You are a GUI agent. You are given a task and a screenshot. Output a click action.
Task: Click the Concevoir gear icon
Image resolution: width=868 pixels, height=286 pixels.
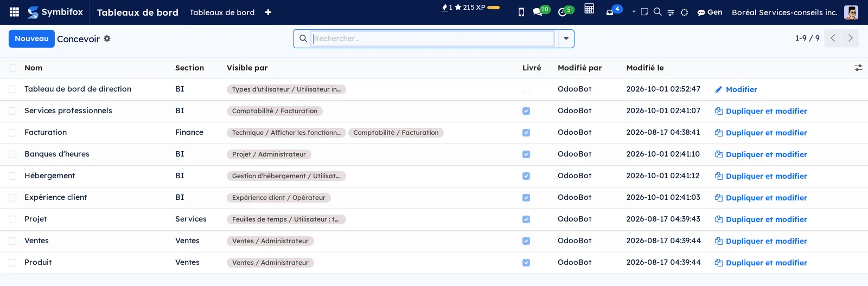107,38
